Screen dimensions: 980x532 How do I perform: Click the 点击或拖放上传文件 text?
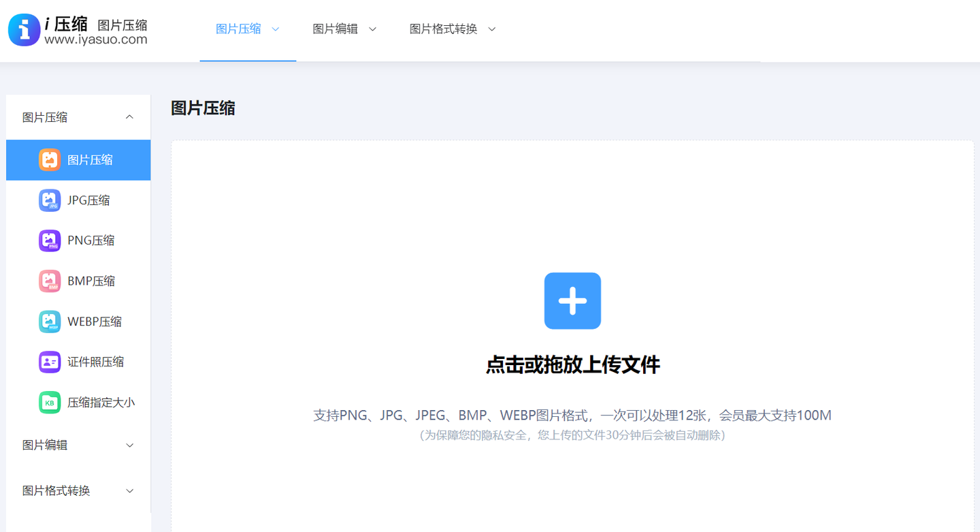coord(572,365)
